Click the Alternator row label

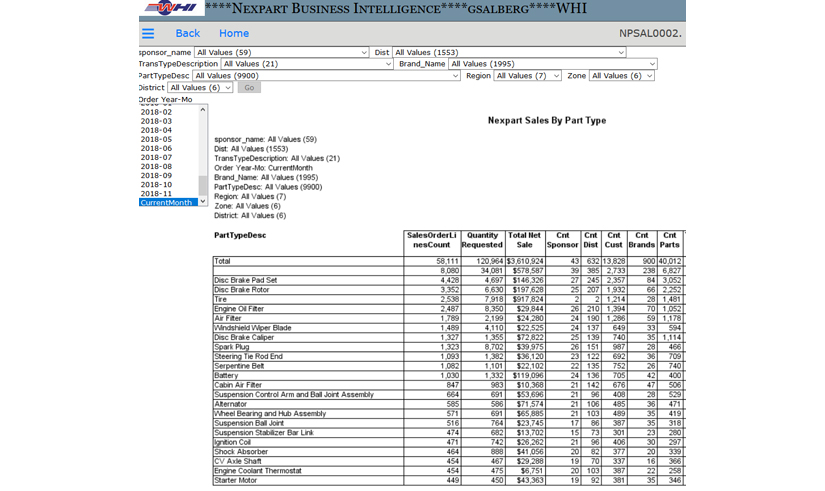(x=230, y=404)
